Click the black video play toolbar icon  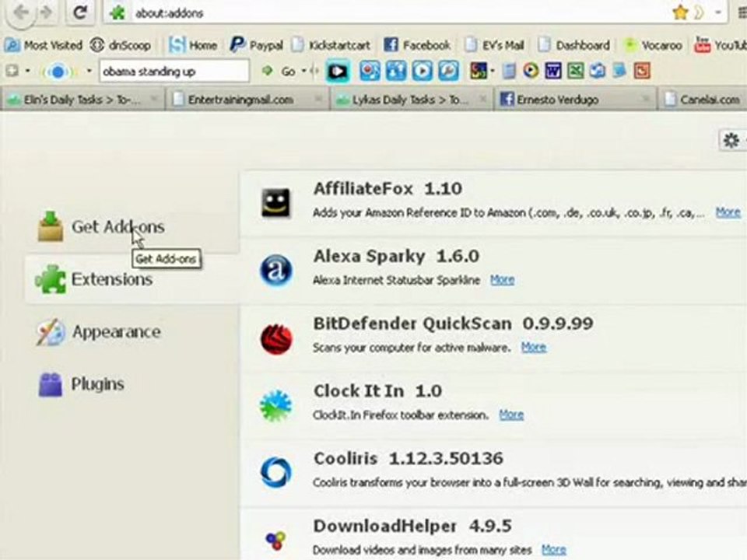click(338, 72)
